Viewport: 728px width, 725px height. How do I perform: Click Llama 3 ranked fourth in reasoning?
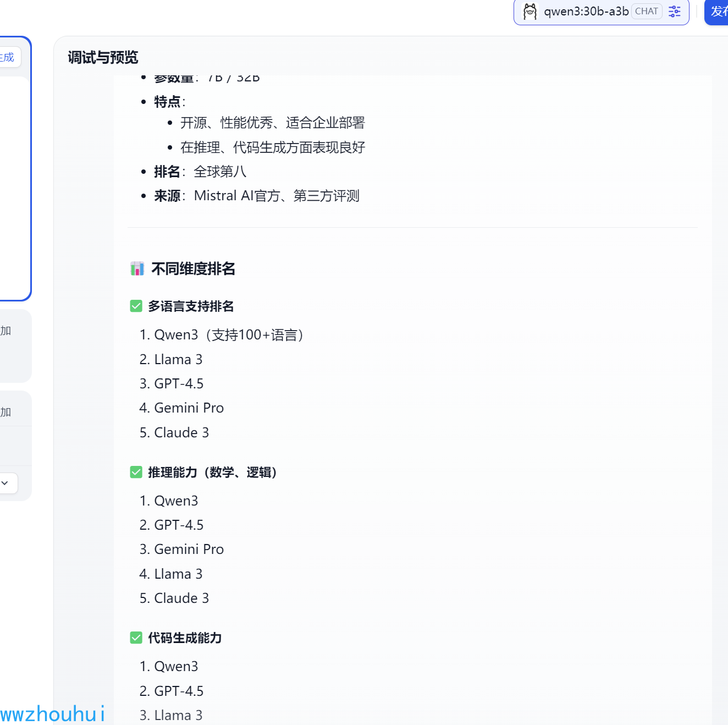click(178, 574)
